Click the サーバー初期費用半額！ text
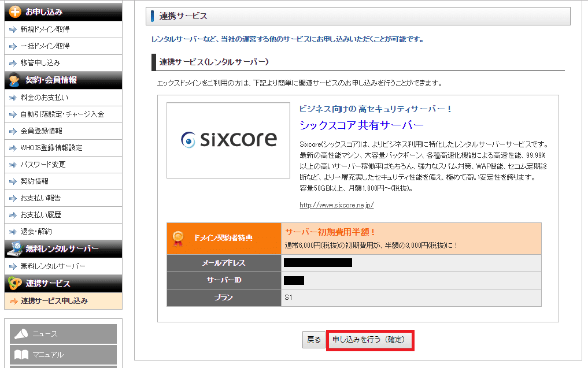This screenshot has width=588, height=368. 330,232
